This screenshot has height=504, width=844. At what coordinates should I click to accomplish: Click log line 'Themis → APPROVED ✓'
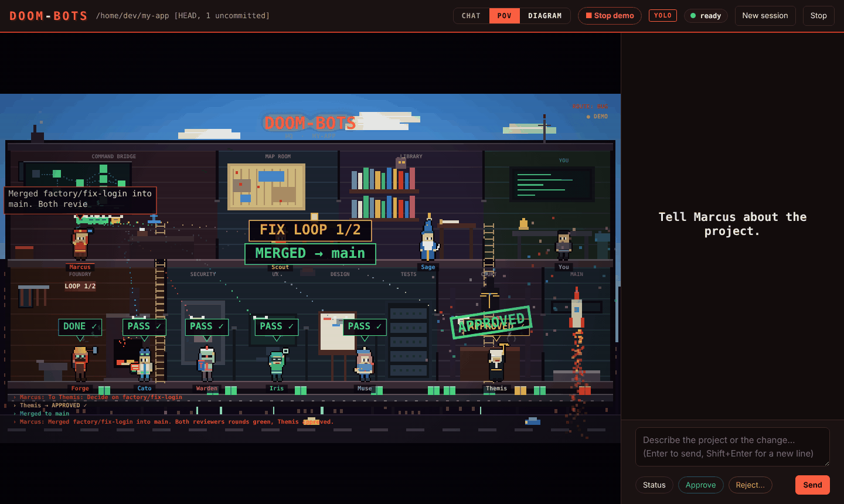pyautogui.click(x=53, y=406)
